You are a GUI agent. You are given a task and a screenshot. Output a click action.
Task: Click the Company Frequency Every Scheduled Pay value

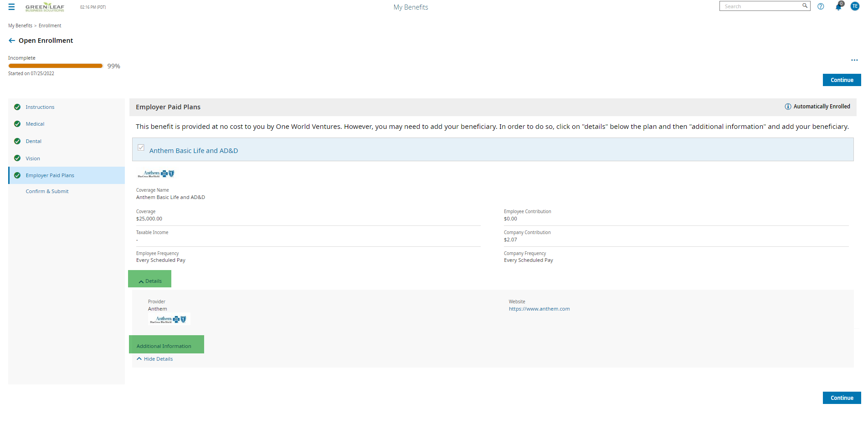coord(529,261)
